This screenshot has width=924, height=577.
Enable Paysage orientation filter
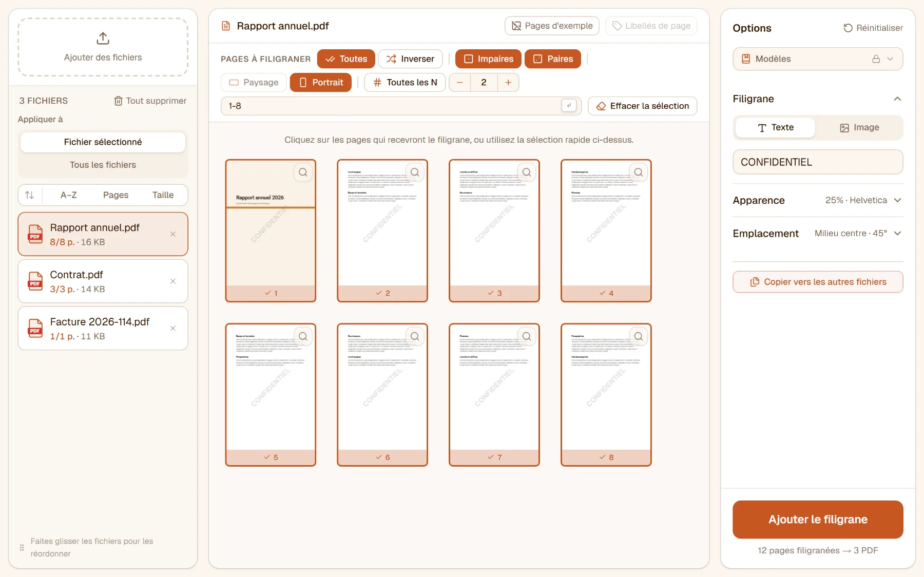click(254, 83)
